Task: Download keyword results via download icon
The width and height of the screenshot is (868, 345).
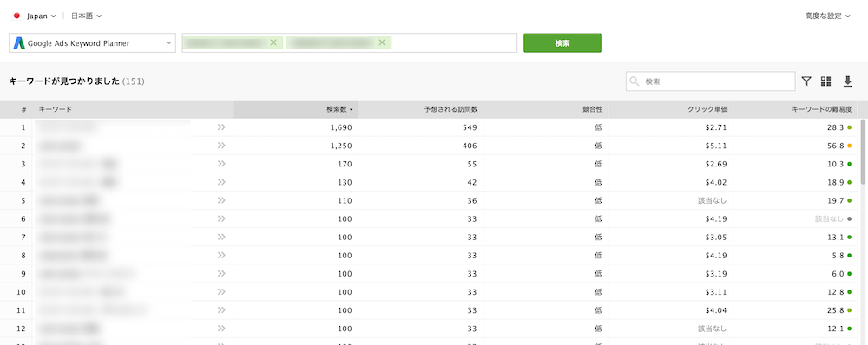Action: click(847, 81)
